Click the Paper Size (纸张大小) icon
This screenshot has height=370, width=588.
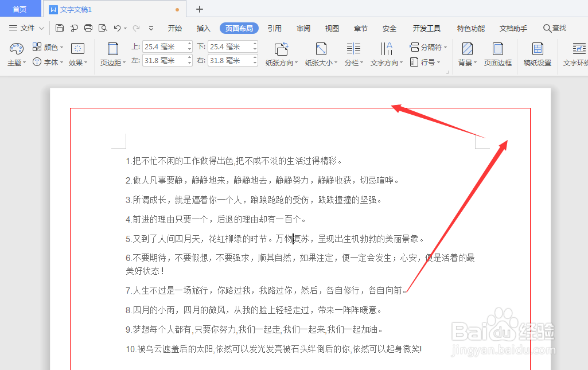[x=321, y=49]
